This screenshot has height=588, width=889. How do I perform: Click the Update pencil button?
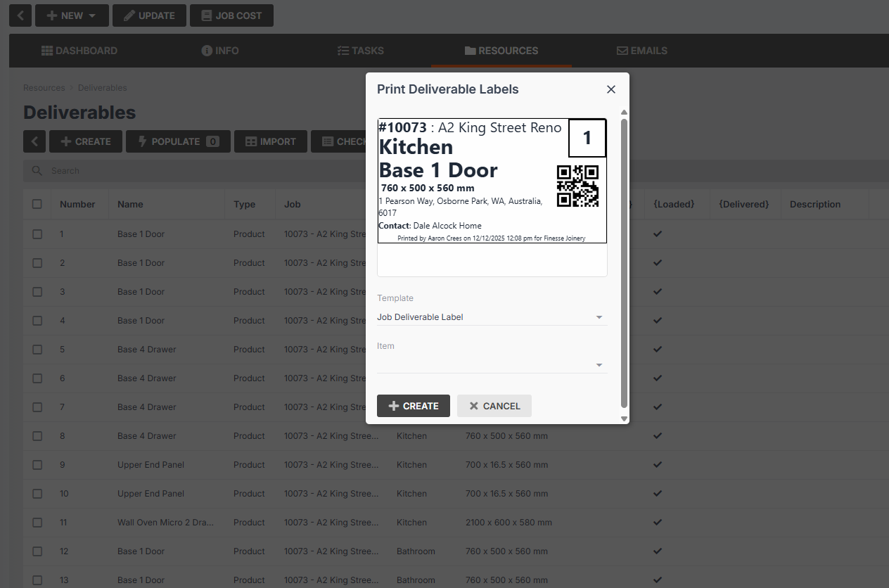[149, 15]
